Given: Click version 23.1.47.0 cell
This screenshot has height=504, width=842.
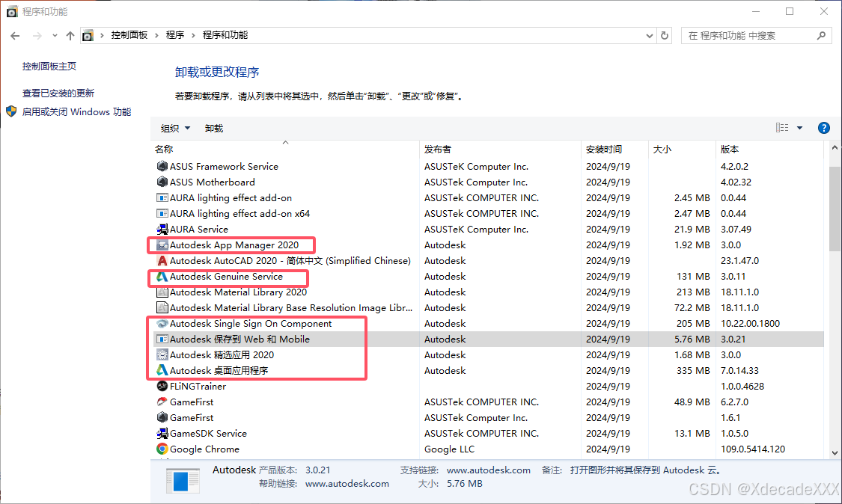Looking at the screenshot, I should click(x=739, y=261).
